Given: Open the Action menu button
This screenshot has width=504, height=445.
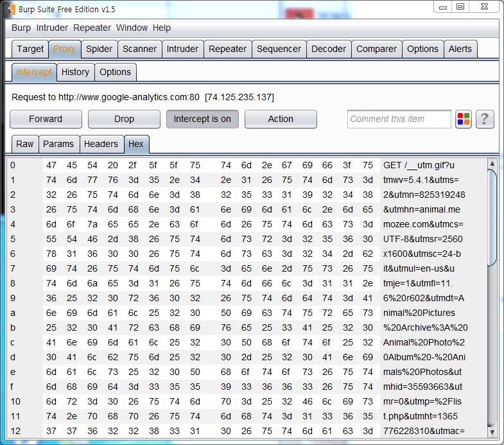Looking at the screenshot, I should (x=281, y=119).
